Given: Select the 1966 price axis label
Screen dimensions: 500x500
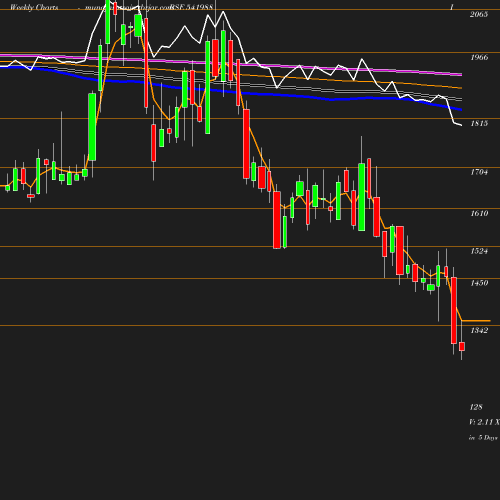Looking at the screenshot, I should click(x=479, y=57).
